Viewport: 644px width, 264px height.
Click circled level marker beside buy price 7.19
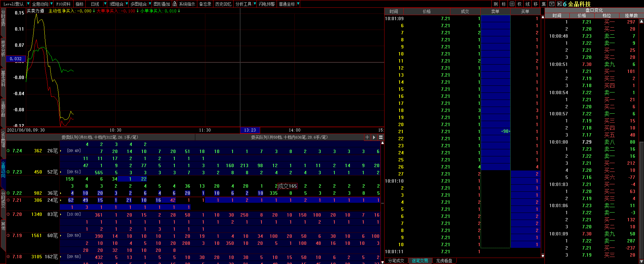tap(8, 235)
